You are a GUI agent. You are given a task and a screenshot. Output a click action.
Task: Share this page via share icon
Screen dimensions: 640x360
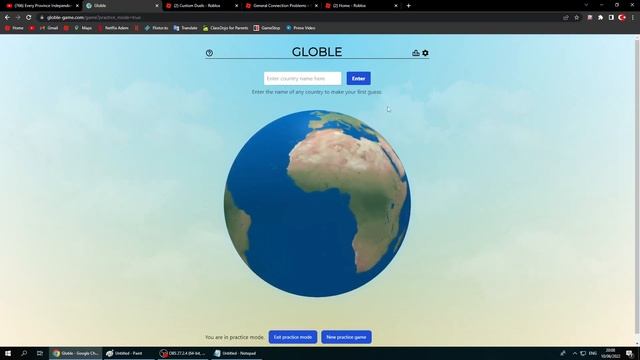click(566, 18)
